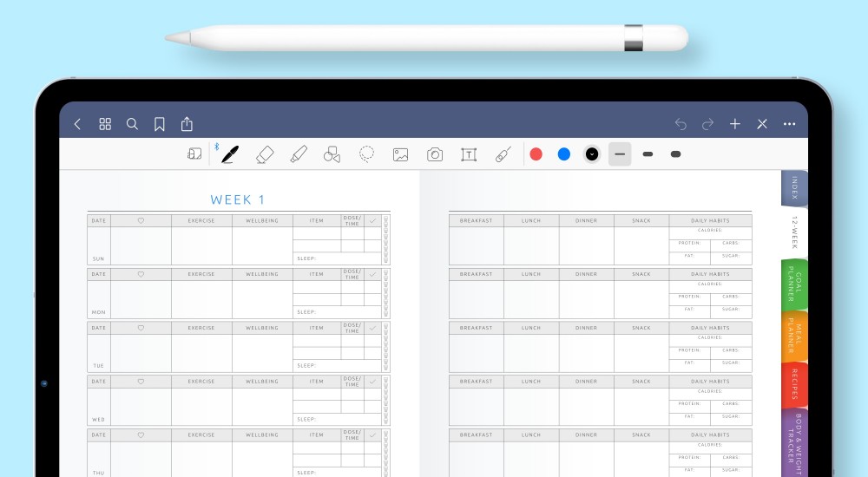Image resolution: width=868 pixels, height=477 pixels.
Task: Pick the red pen color
Action: coord(536,154)
